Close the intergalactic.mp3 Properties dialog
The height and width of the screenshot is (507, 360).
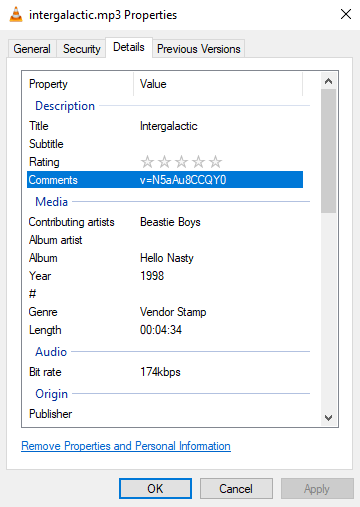[x=346, y=14]
